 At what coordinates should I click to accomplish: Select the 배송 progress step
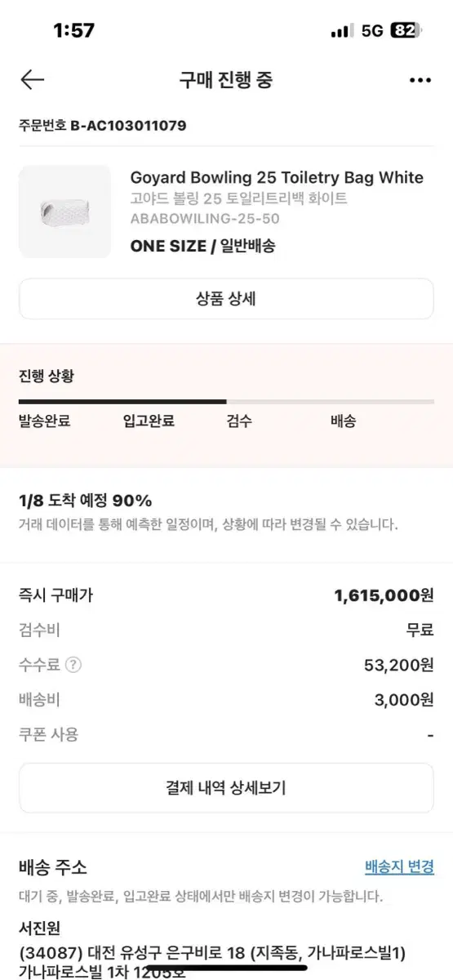click(343, 421)
